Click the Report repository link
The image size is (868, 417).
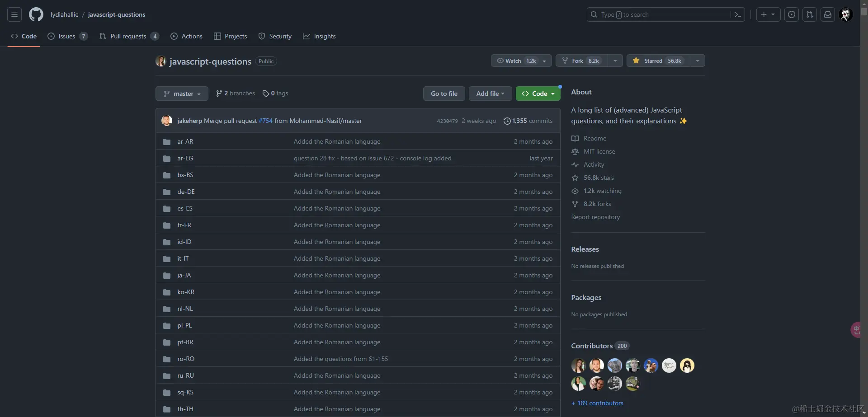coord(595,217)
